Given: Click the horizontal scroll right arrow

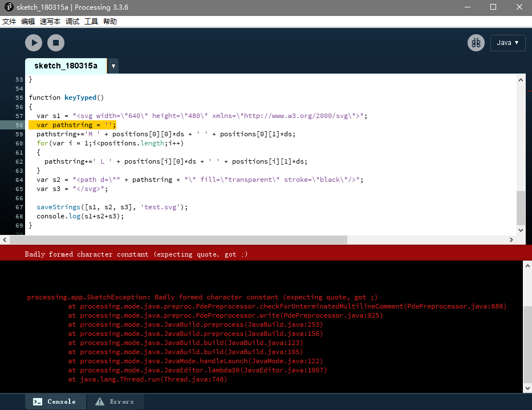Looking at the screenshot, I should tap(511, 239).
